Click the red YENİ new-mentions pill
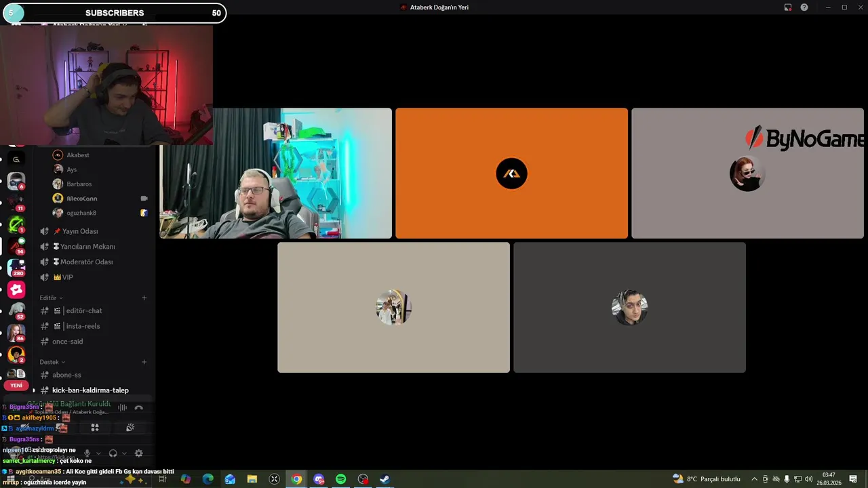The image size is (868, 488). (x=16, y=385)
